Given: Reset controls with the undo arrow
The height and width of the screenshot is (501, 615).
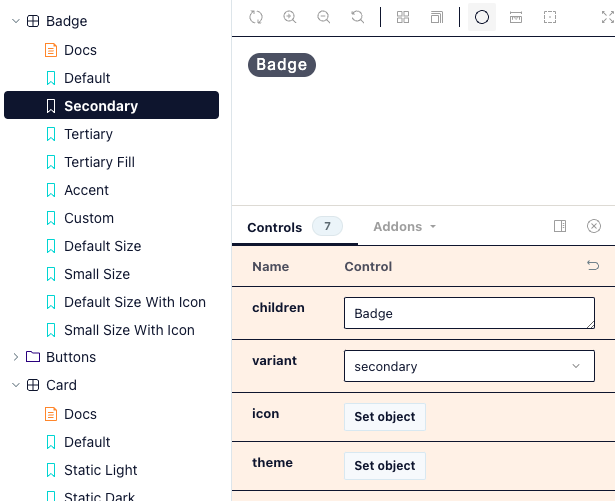Looking at the screenshot, I should coord(593,266).
